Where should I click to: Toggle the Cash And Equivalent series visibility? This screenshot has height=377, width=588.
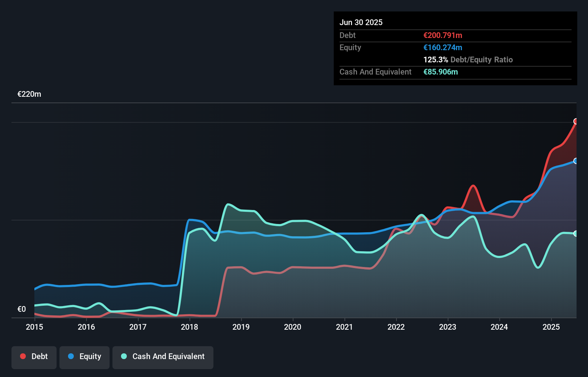(x=163, y=356)
